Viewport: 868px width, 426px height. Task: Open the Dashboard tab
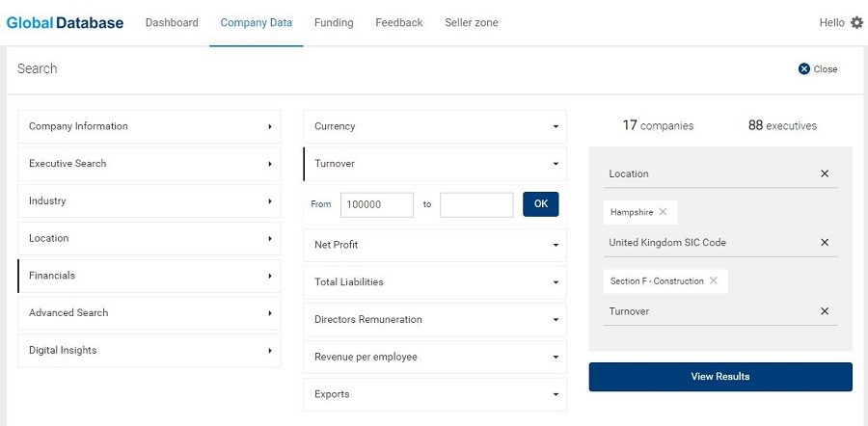[x=172, y=23]
